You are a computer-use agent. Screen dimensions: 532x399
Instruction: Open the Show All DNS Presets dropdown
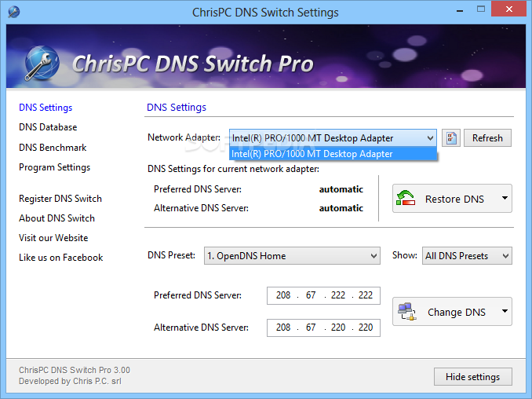point(467,256)
